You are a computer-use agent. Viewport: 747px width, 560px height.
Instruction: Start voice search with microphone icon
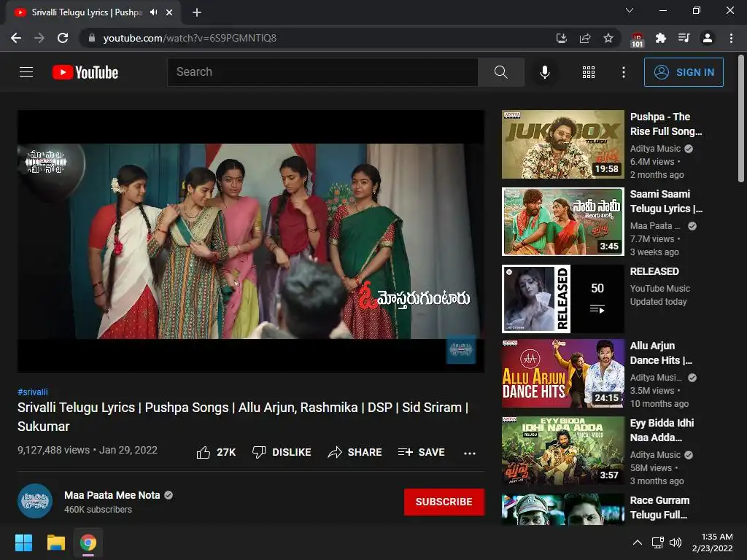click(544, 72)
